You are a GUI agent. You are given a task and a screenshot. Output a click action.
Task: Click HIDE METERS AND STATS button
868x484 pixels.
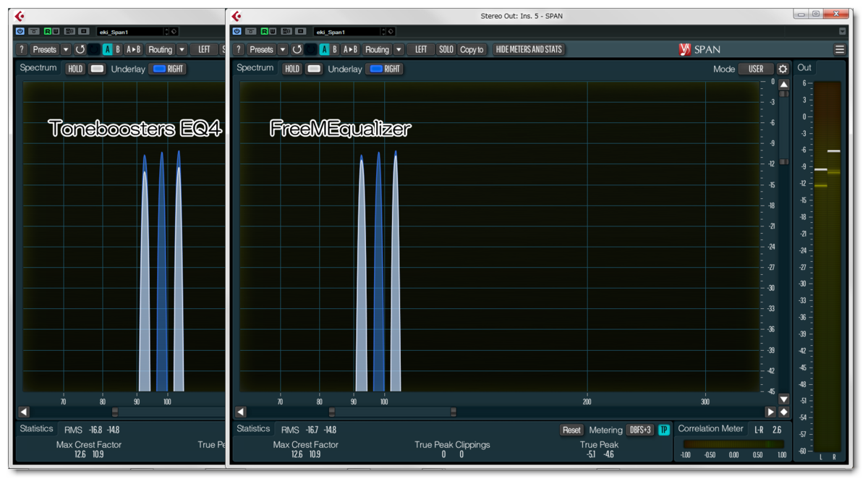529,50
